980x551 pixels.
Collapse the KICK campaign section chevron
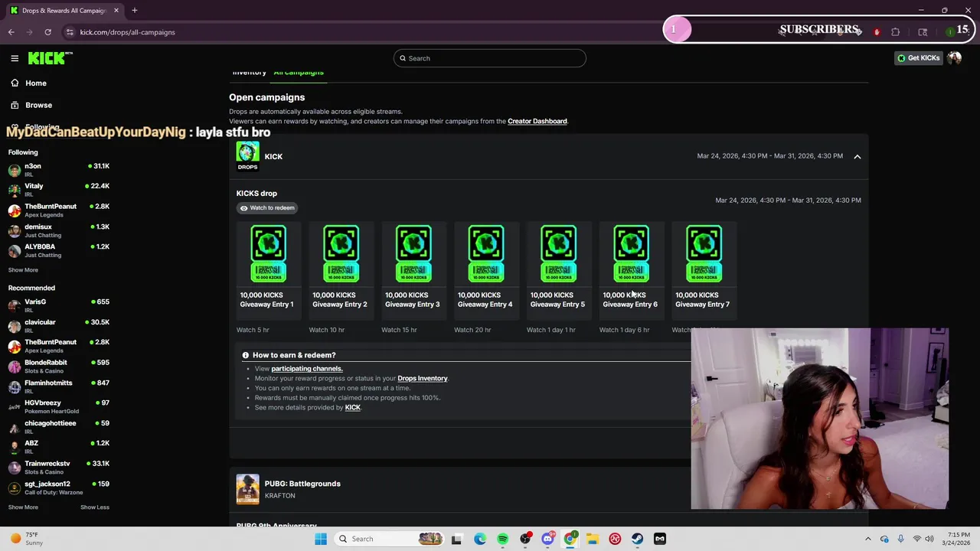(857, 156)
